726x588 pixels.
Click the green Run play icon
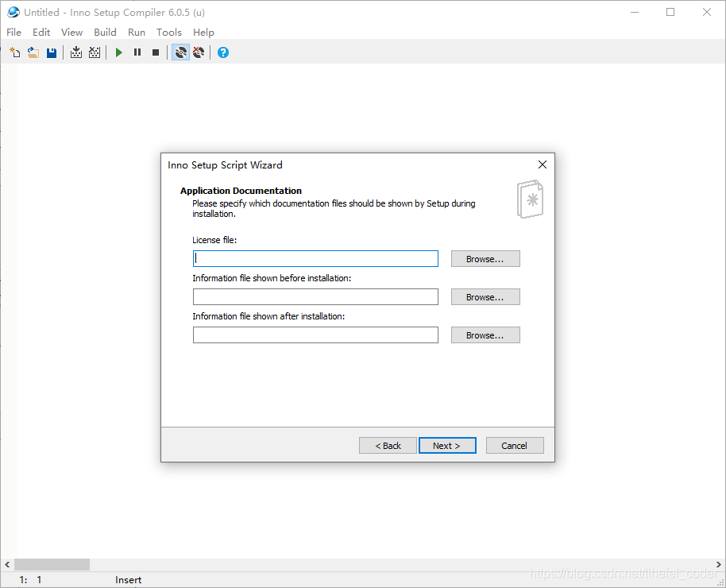coord(119,52)
